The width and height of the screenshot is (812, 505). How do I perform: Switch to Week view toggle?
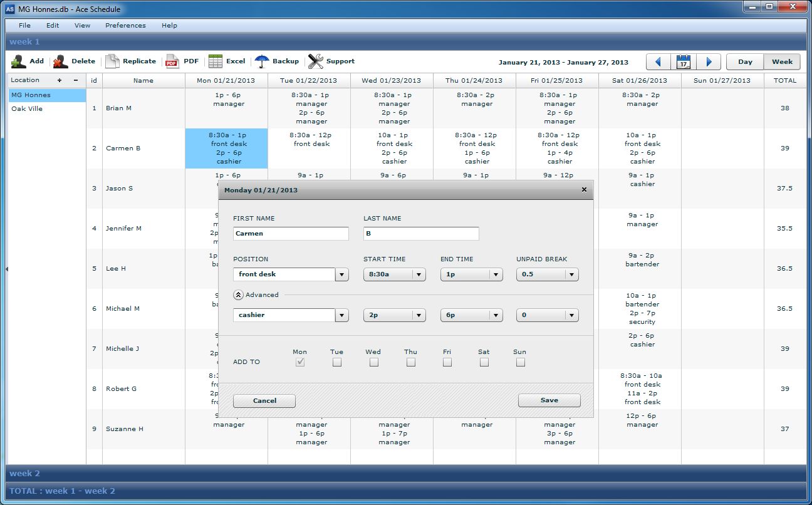(x=782, y=62)
